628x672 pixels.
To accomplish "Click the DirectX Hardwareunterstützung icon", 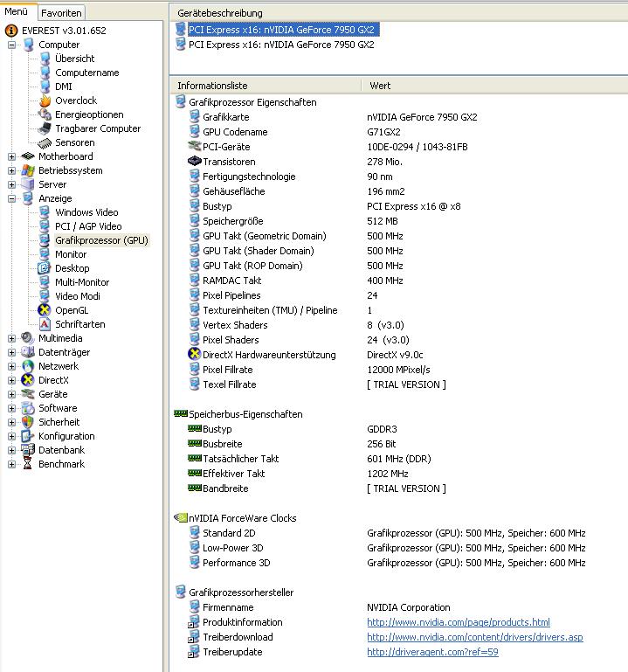I will click(195, 355).
